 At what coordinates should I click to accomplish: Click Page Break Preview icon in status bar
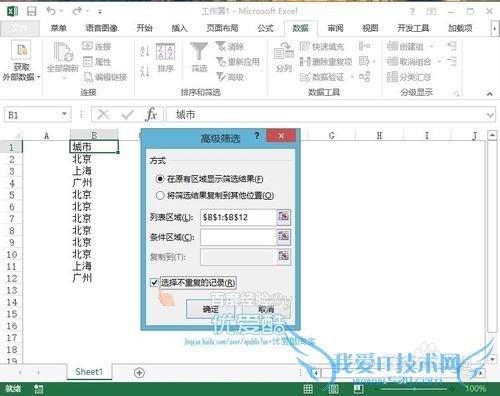click(x=359, y=389)
